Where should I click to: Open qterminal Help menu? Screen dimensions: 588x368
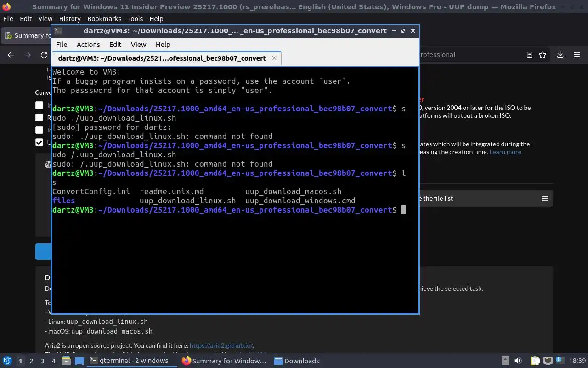click(x=163, y=45)
